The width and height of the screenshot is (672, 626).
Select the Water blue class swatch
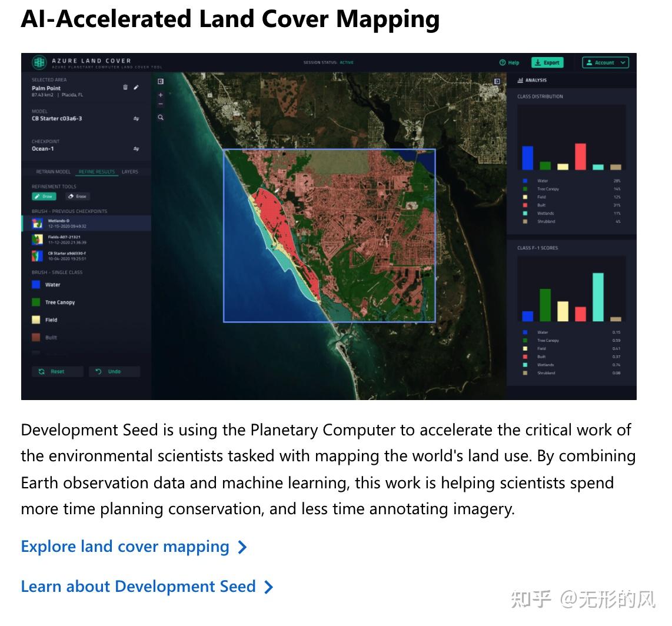click(x=36, y=285)
